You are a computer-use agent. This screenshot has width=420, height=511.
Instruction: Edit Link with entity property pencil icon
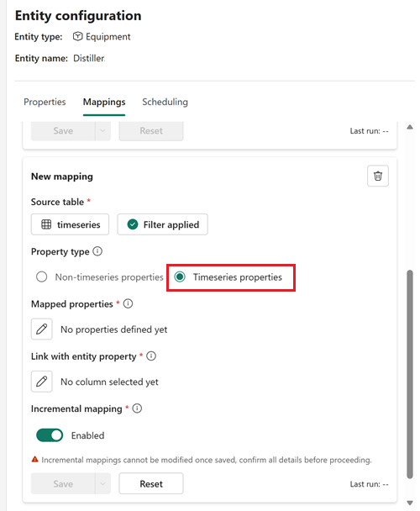(x=41, y=382)
